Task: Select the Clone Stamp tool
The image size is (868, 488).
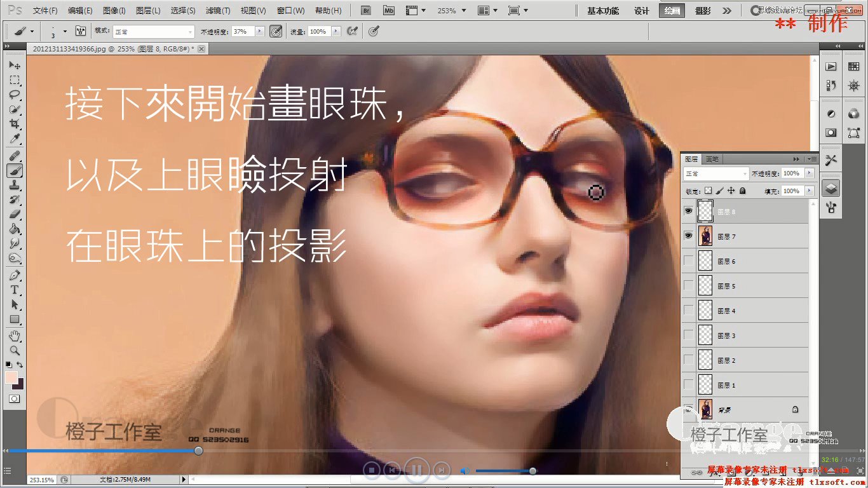Action: coord(15,185)
